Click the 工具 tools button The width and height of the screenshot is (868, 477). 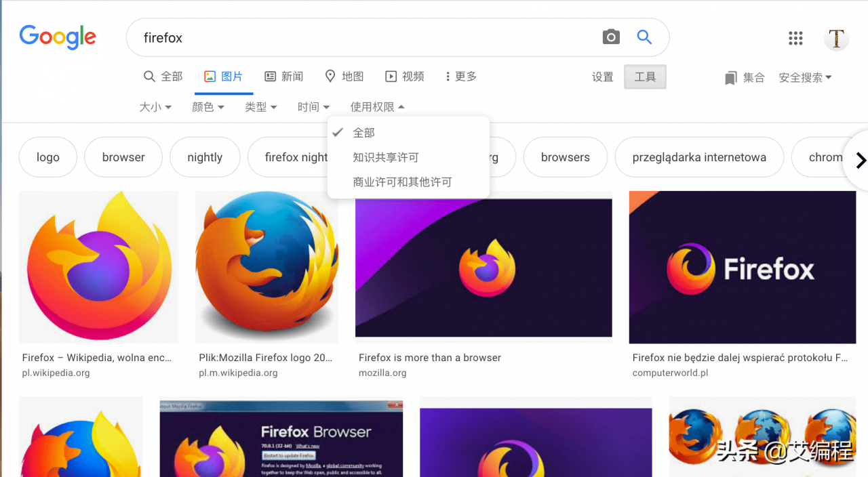coord(644,77)
